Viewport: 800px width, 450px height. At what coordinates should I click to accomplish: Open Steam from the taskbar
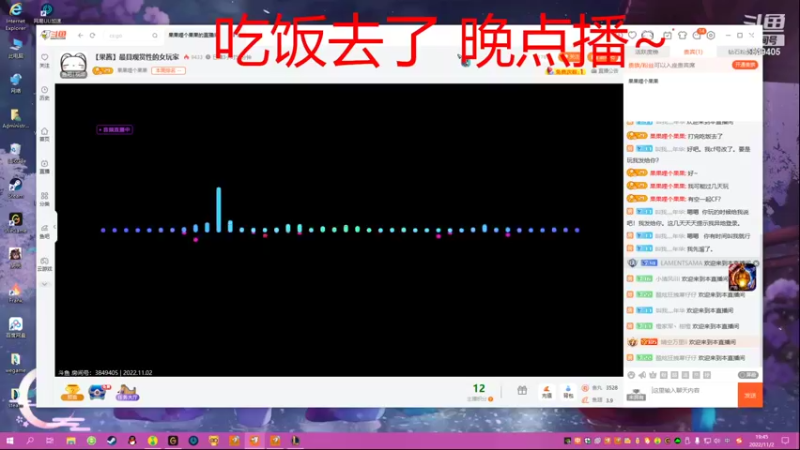[x=112, y=440]
